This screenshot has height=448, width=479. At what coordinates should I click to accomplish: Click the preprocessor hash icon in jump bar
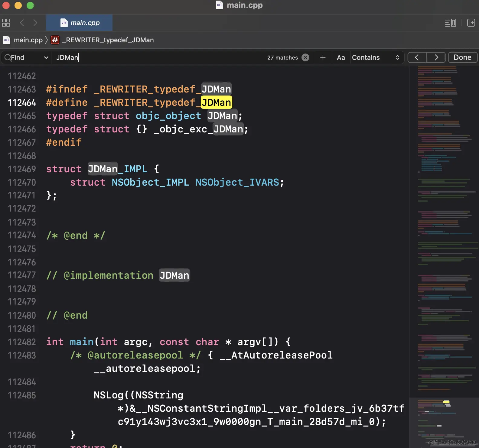[x=55, y=40]
